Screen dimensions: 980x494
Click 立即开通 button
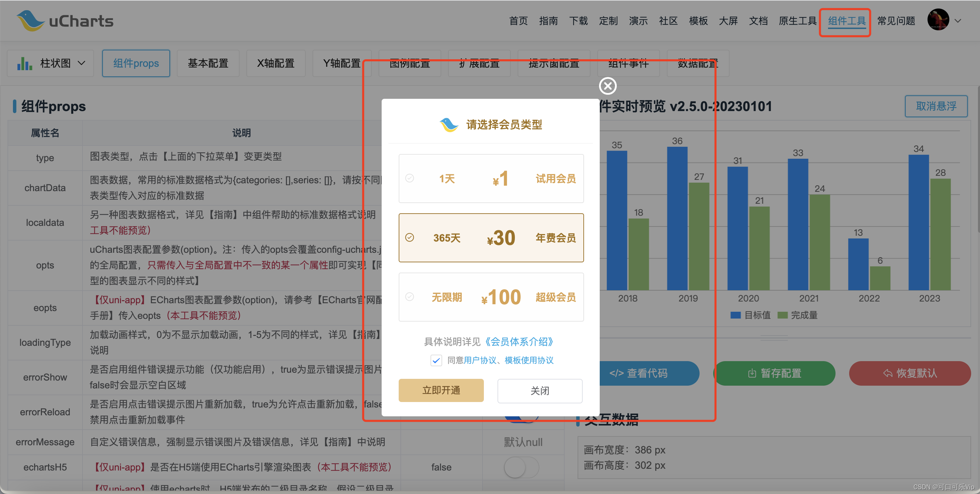coord(441,390)
